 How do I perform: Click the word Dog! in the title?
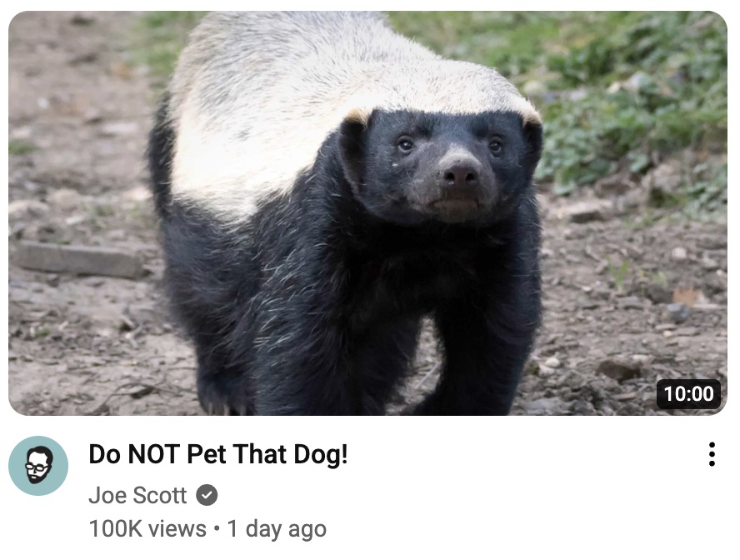(x=321, y=455)
